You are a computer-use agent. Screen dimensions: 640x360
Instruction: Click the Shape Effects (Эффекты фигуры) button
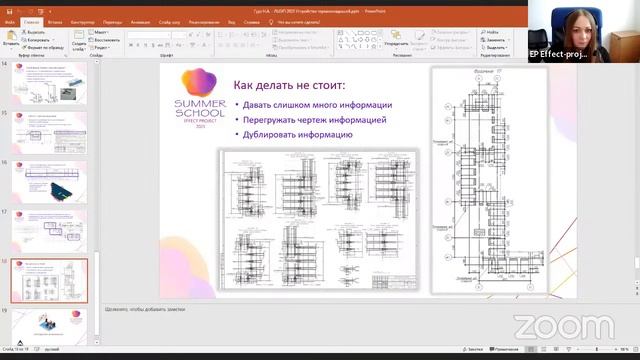(451, 48)
